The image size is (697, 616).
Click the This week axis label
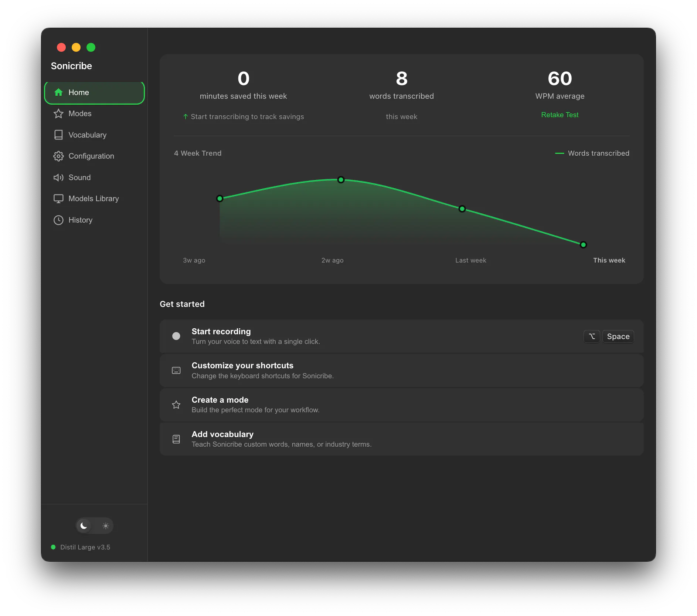click(x=609, y=260)
